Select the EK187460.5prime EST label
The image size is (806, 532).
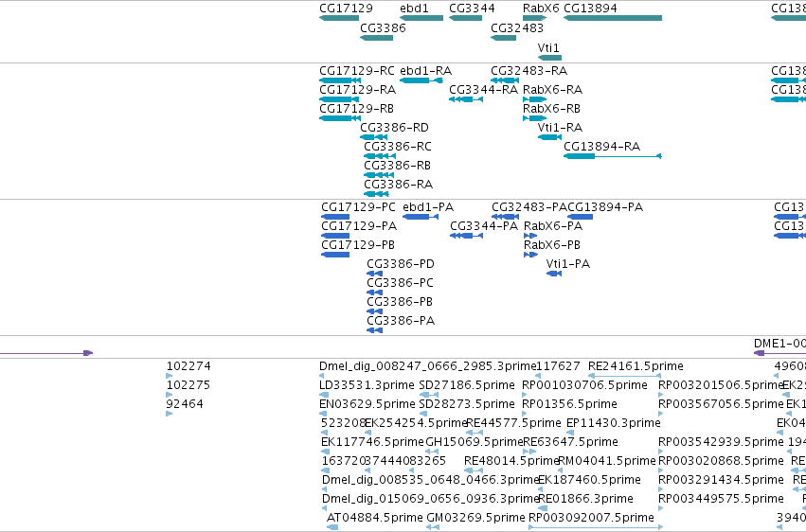point(589,481)
